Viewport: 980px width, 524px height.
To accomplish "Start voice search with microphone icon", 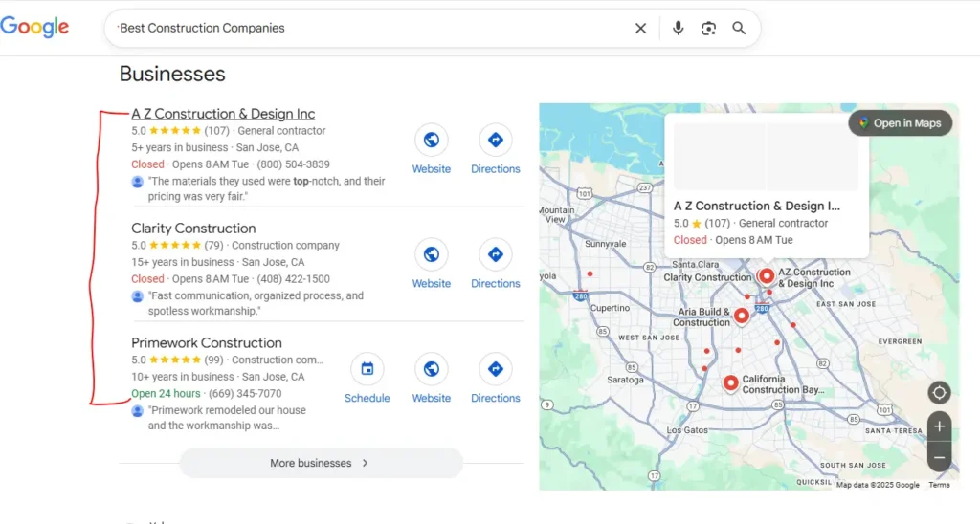I will click(x=678, y=29).
